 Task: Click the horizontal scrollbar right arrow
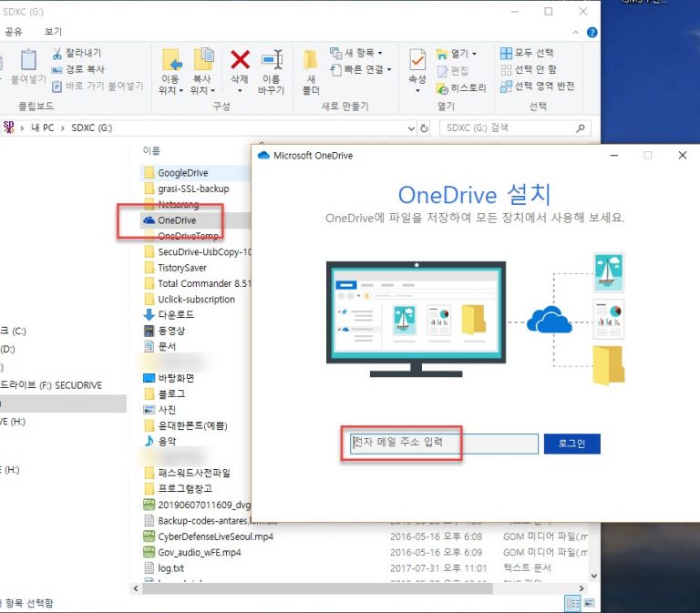(x=582, y=589)
